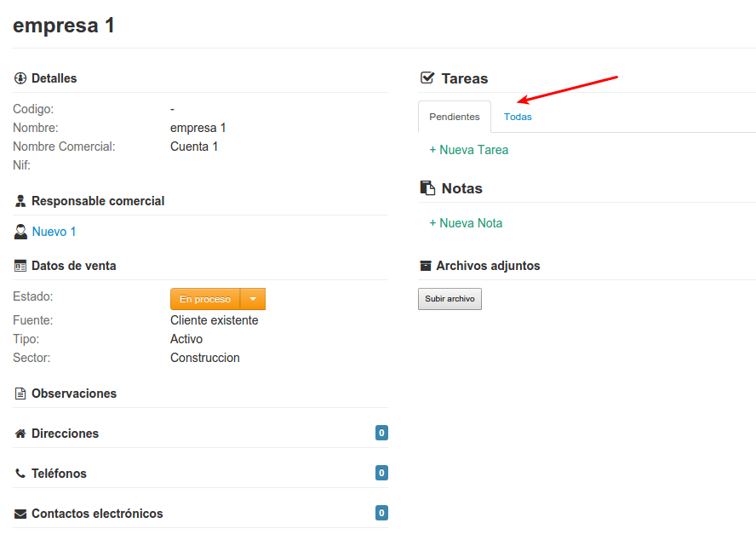Screen dimensions: 756x546
Task: Click the Nif label
Action: tap(21, 165)
